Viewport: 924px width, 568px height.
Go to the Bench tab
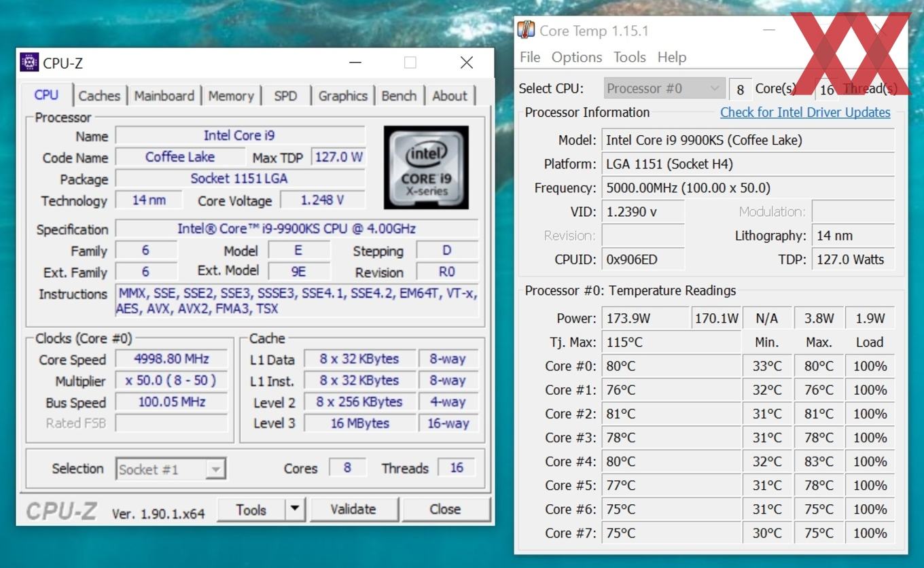(399, 96)
